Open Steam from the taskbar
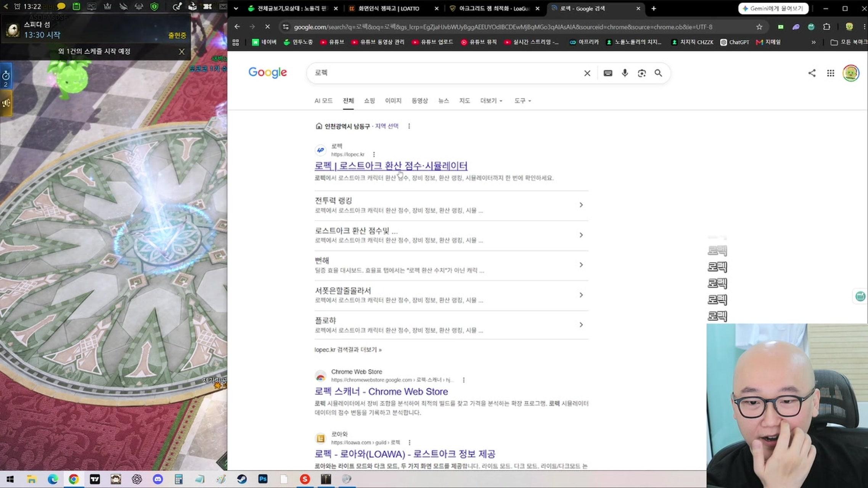868x488 pixels. pos(242,479)
